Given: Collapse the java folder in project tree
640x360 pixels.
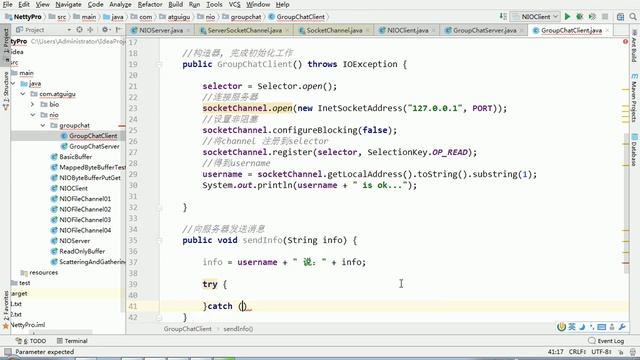Looking at the screenshot, I should [13, 83].
